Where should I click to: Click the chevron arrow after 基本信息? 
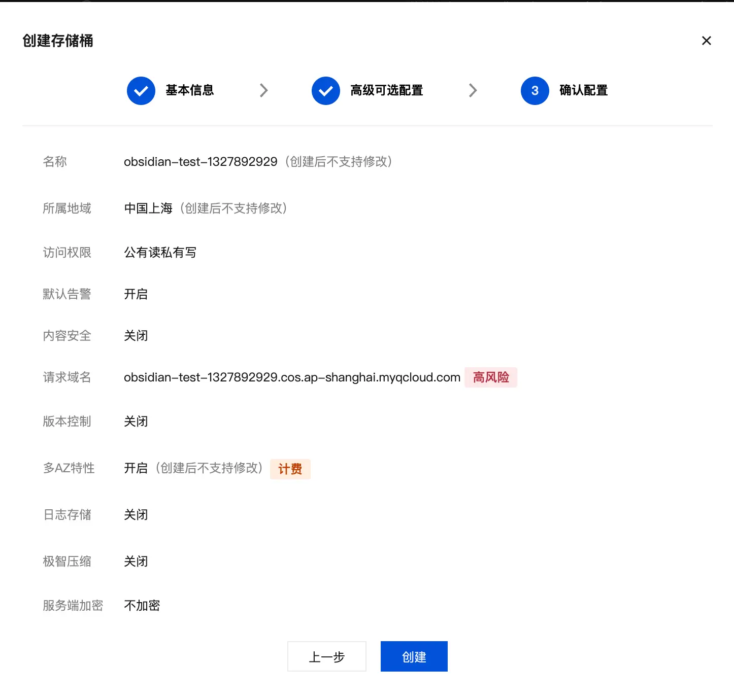pyautogui.click(x=263, y=90)
